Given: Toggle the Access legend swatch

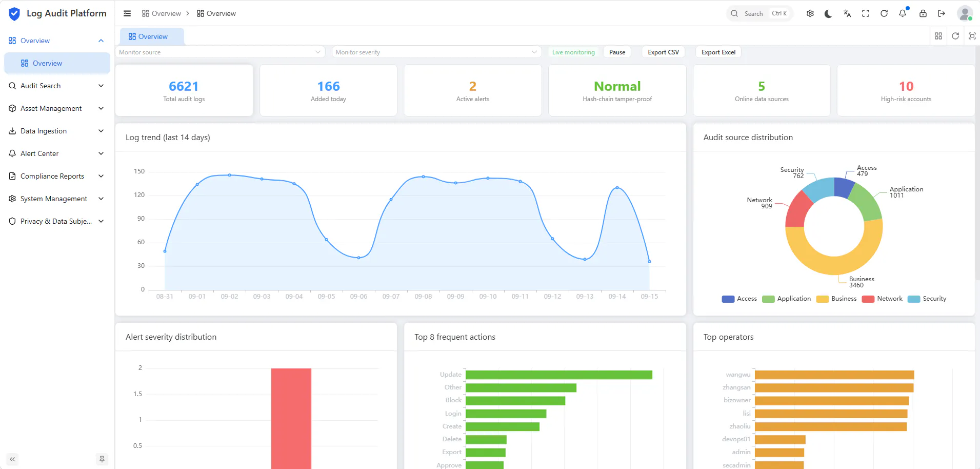Looking at the screenshot, I should (x=728, y=299).
